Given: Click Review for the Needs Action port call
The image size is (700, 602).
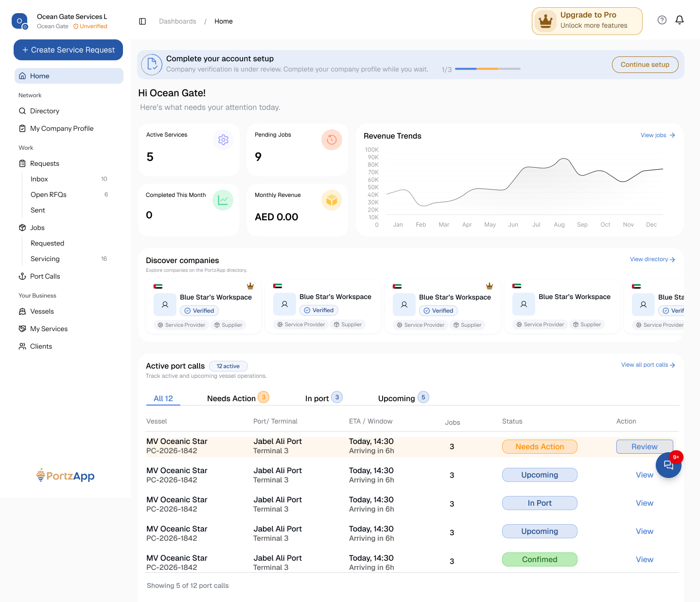Looking at the screenshot, I should pyautogui.click(x=645, y=447).
